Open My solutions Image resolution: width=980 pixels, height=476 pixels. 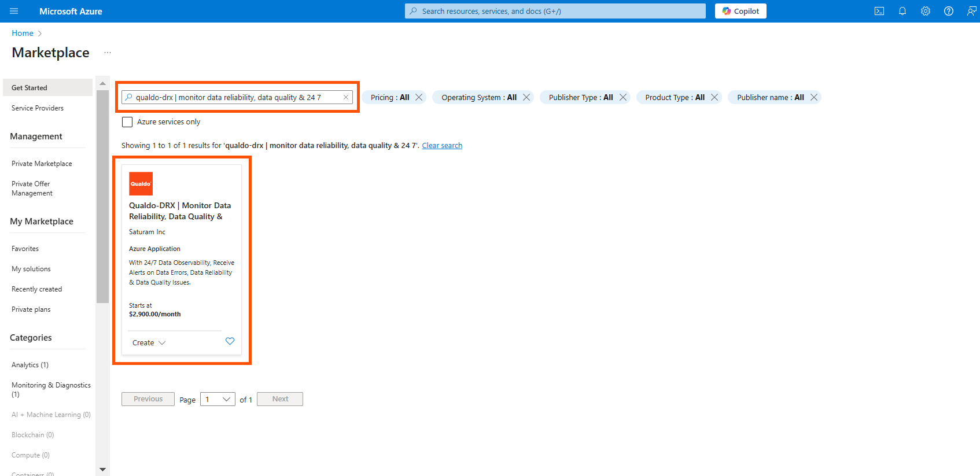tap(31, 269)
